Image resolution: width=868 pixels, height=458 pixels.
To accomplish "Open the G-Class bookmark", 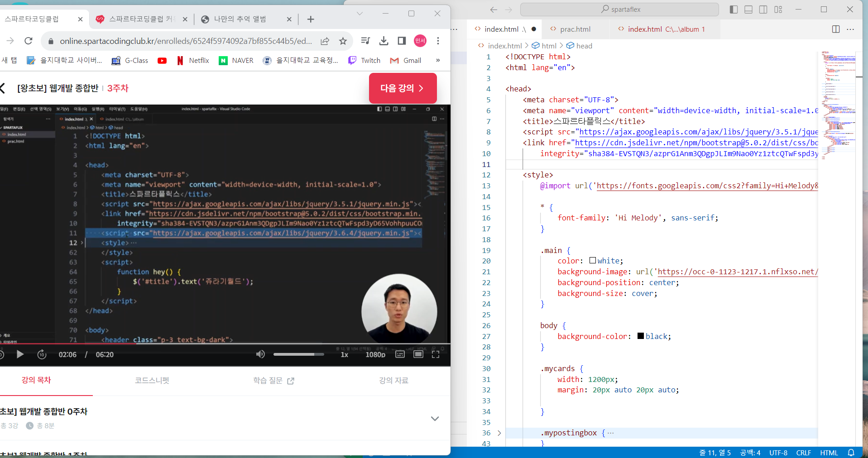I will (x=130, y=61).
